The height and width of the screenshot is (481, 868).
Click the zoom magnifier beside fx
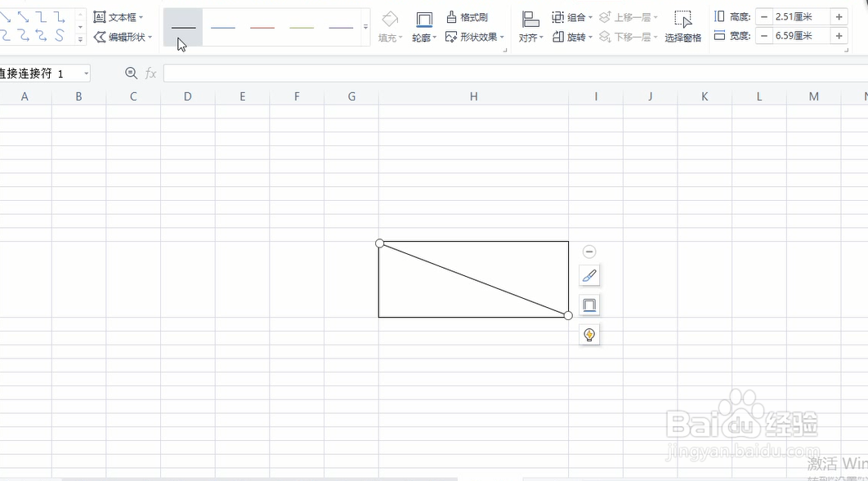131,73
